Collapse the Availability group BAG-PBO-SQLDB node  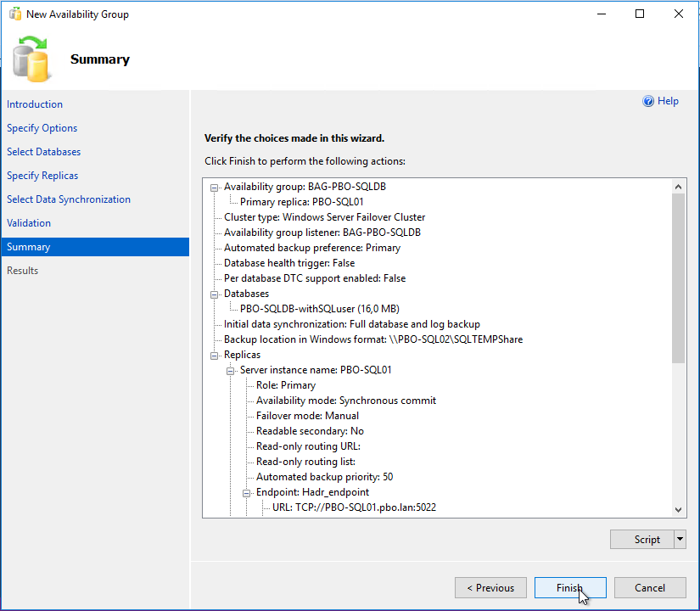[x=215, y=187]
